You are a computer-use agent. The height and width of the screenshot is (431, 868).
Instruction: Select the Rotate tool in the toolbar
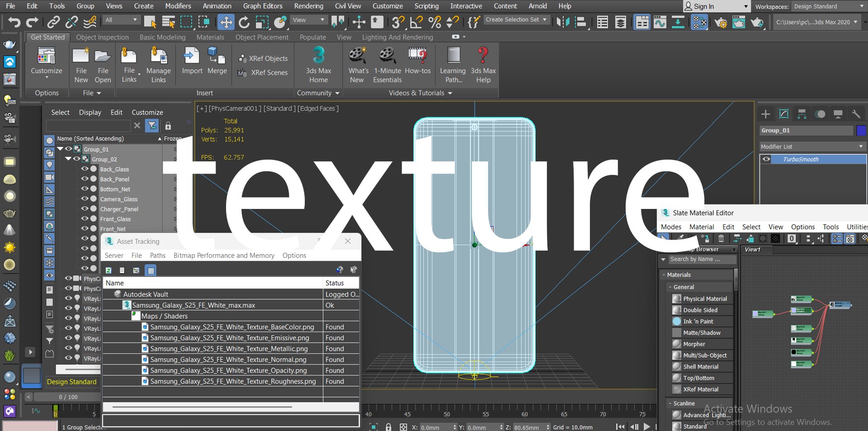pos(244,22)
